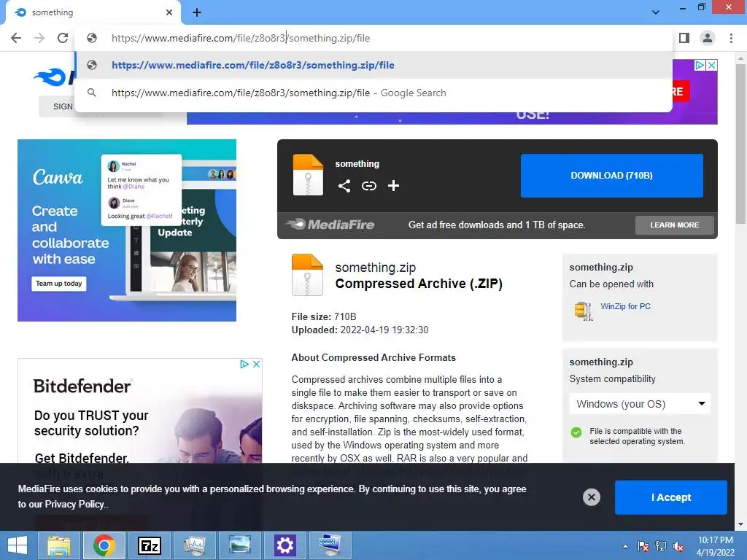
Task: Click the Bitdefender logo in the ad
Action: click(x=82, y=386)
